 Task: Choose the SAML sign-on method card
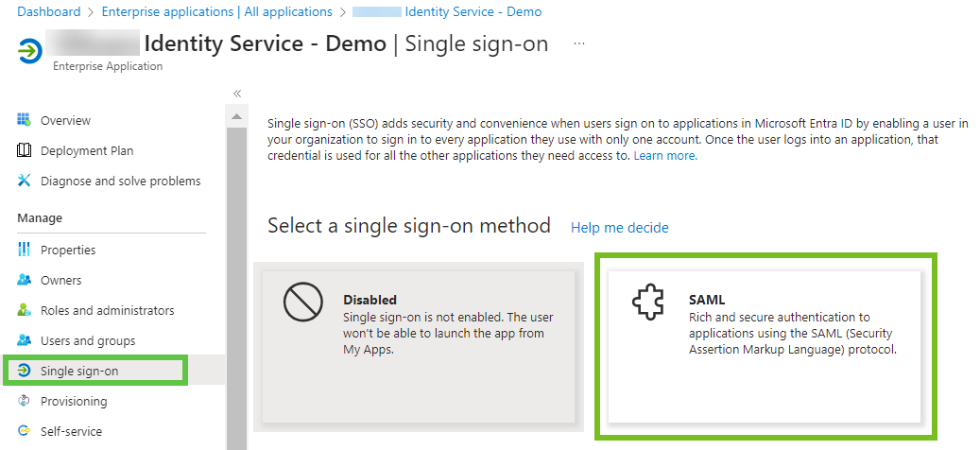tap(765, 346)
